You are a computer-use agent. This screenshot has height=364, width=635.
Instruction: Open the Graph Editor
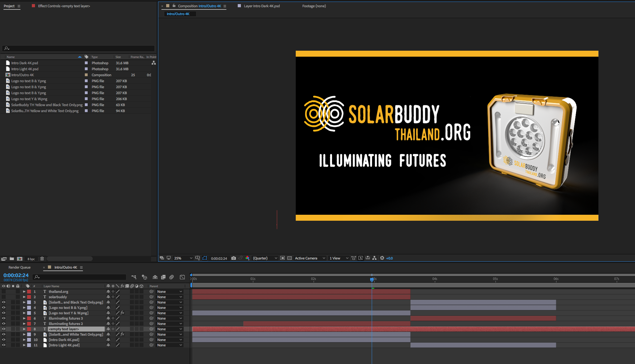coord(182,277)
